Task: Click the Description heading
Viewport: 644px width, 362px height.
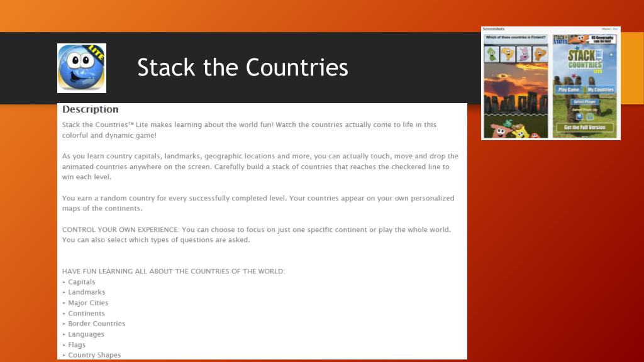Action: tap(91, 109)
